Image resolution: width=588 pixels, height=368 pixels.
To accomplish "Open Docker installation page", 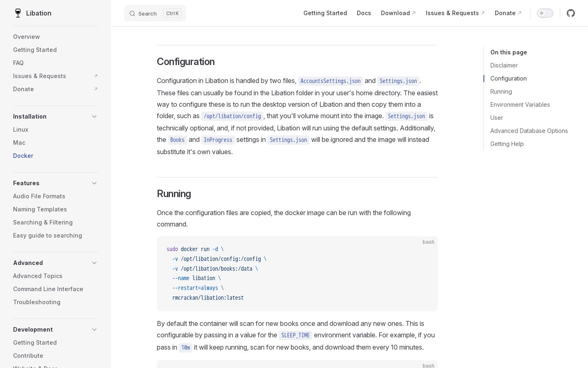I will pos(23,156).
